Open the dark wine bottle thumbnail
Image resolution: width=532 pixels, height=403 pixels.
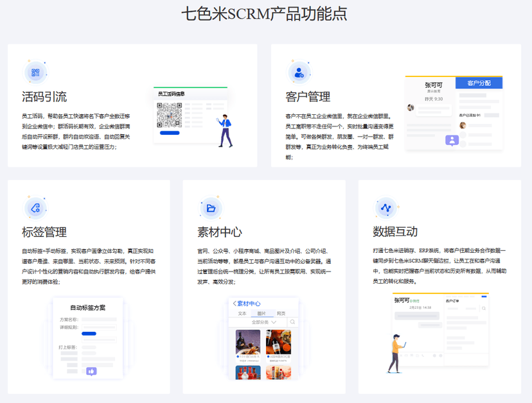(x=248, y=342)
